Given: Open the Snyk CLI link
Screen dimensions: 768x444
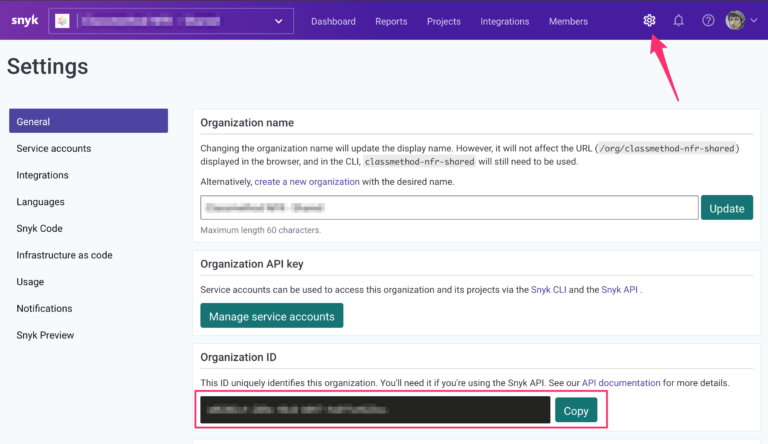Looking at the screenshot, I should 549,290.
